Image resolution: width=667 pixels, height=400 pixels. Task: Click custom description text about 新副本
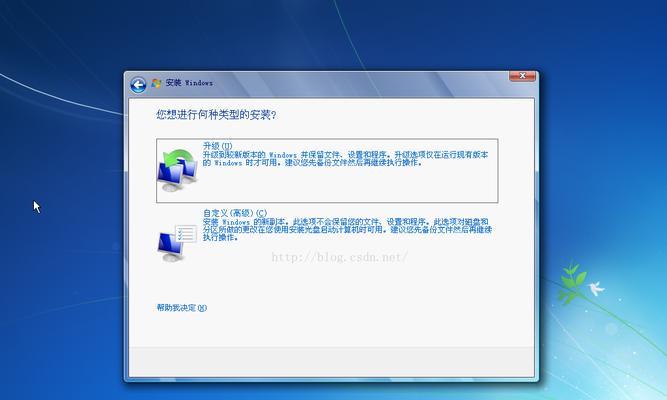point(347,230)
